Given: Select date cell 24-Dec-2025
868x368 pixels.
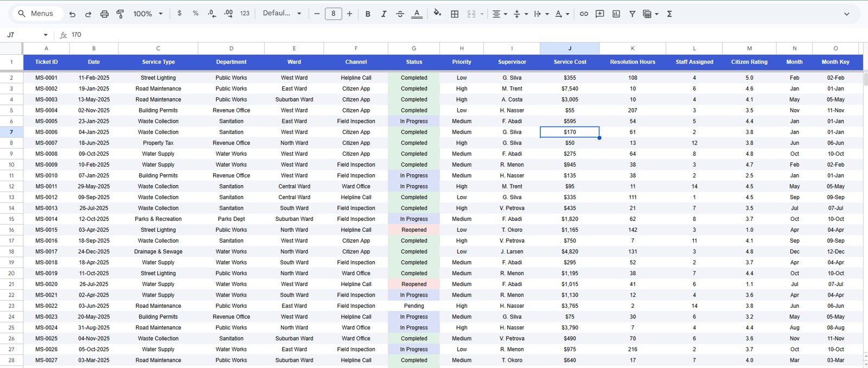Looking at the screenshot, I should point(94,251).
